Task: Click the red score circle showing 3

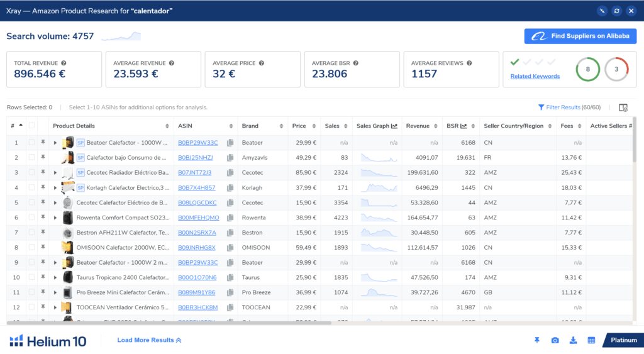Action: pyautogui.click(x=616, y=69)
